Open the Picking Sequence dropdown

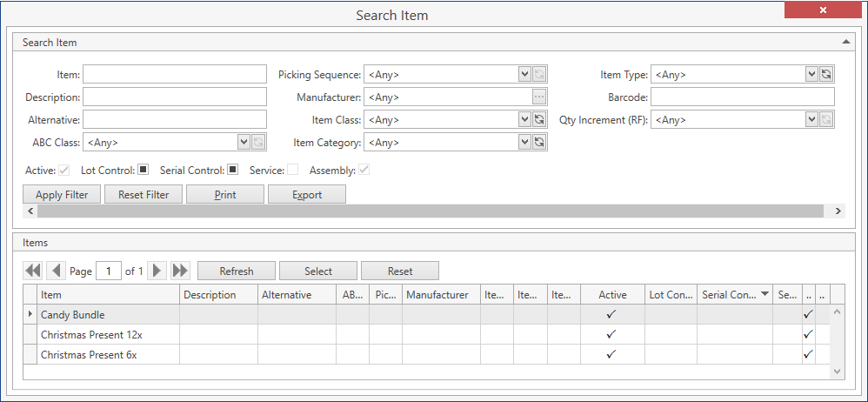[524, 74]
